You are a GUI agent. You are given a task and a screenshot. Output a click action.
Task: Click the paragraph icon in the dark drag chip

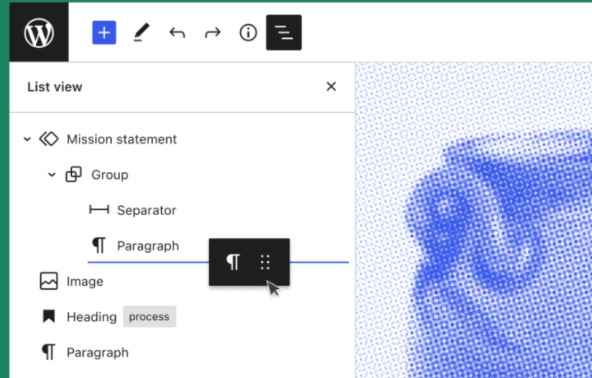[x=233, y=262]
